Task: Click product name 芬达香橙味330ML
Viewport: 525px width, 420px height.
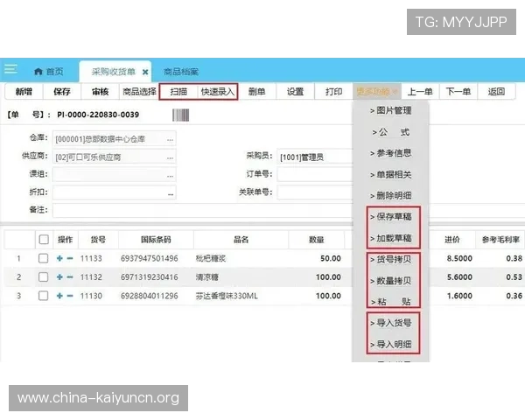Action: point(227,296)
